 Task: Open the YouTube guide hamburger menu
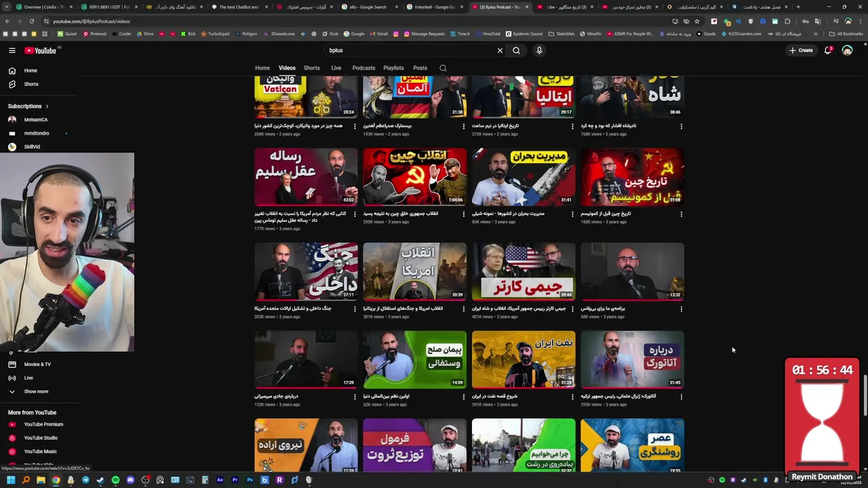point(12,50)
